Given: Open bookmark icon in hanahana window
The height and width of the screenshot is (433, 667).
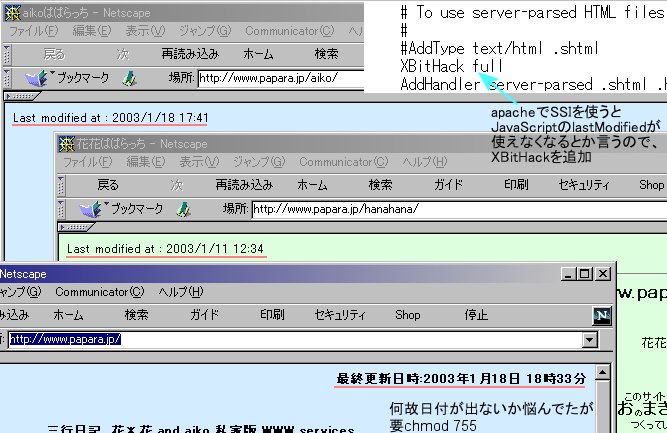Looking at the screenshot, I should [x=91, y=209].
